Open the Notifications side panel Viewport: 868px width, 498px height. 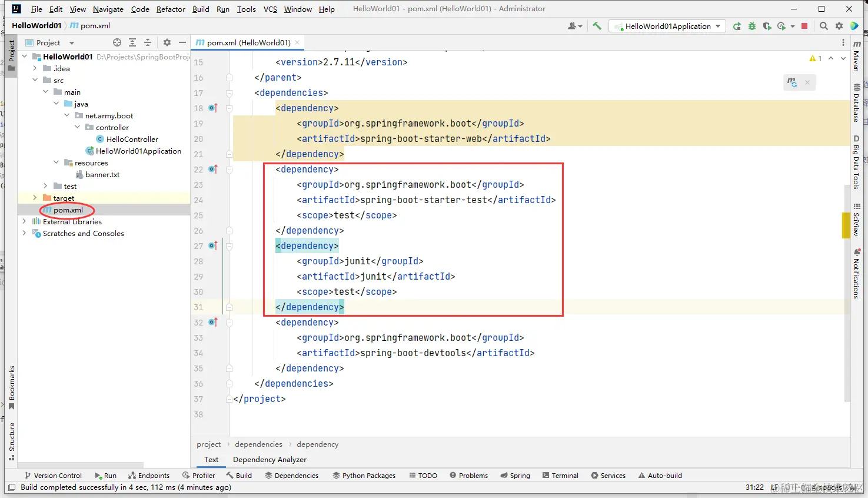point(856,273)
